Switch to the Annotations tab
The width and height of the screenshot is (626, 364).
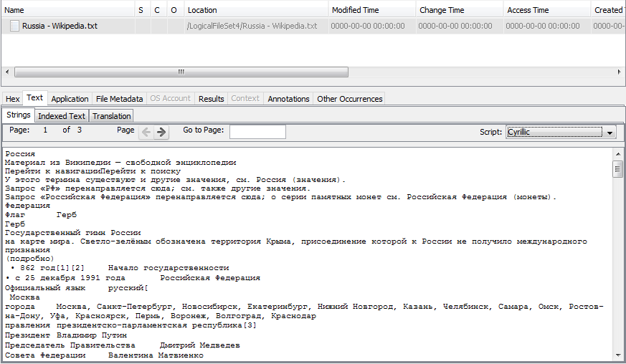(x=288, y=99)
